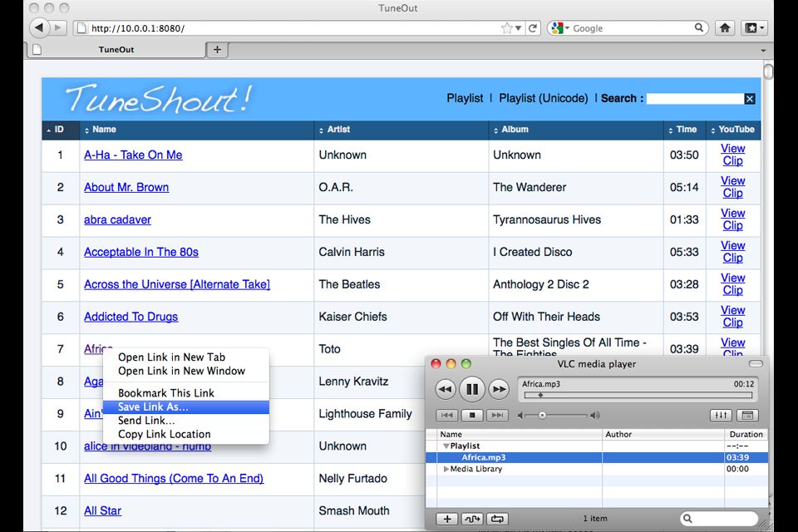Click the Author column header in VLC
Image resolution: width=798 pixels, height=532 pixels.
pos(663,434)
